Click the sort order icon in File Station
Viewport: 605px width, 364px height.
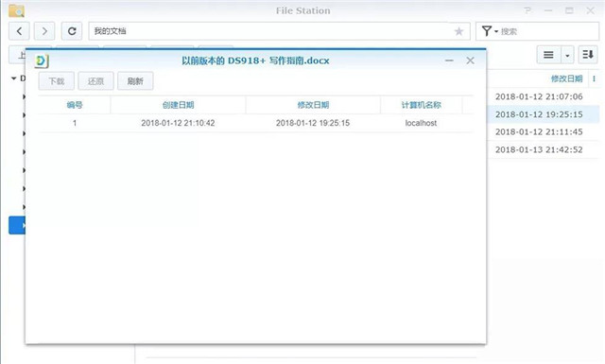[588, 55]
